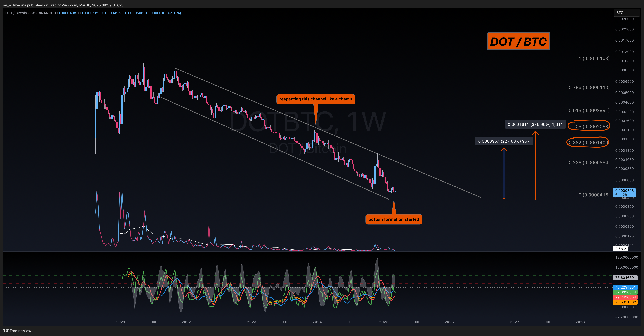The height and width of the screenshot is (336, 644).
Task: Click the DOT / Bitcoin symbol title
Action: [x=16, y=13]
